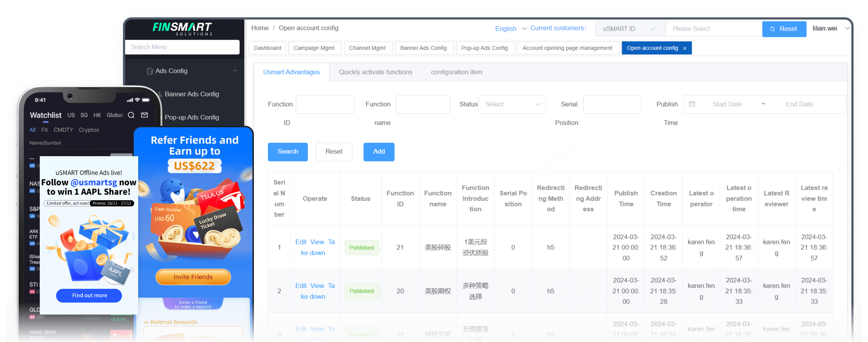Click Function ID cell 21
868x342 pixels.
400,247
